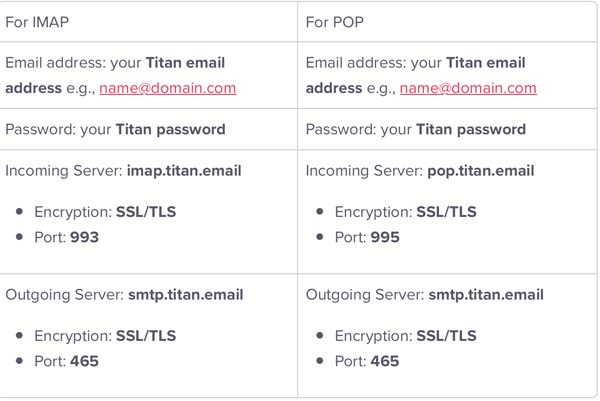Click the imap.titan.email server text
600x401 pixels.
[x=184, y=171]
